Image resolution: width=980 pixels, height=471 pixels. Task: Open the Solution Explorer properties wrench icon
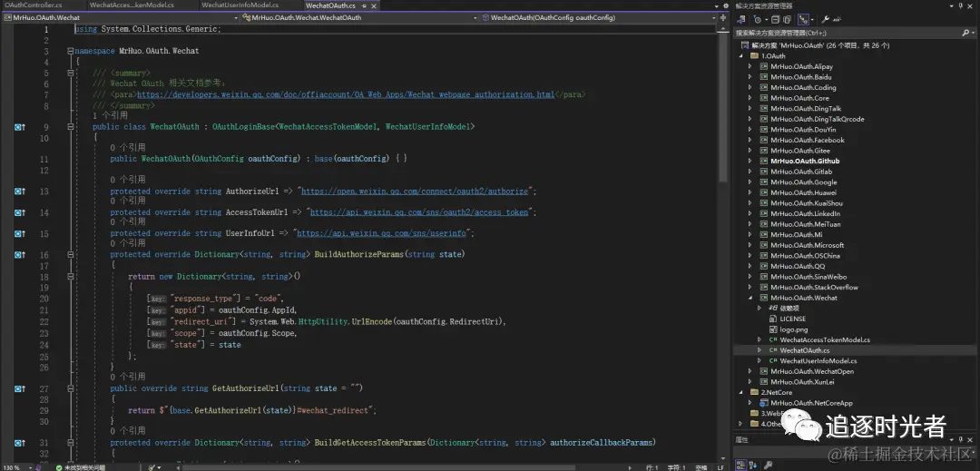(x=827, y=19)
